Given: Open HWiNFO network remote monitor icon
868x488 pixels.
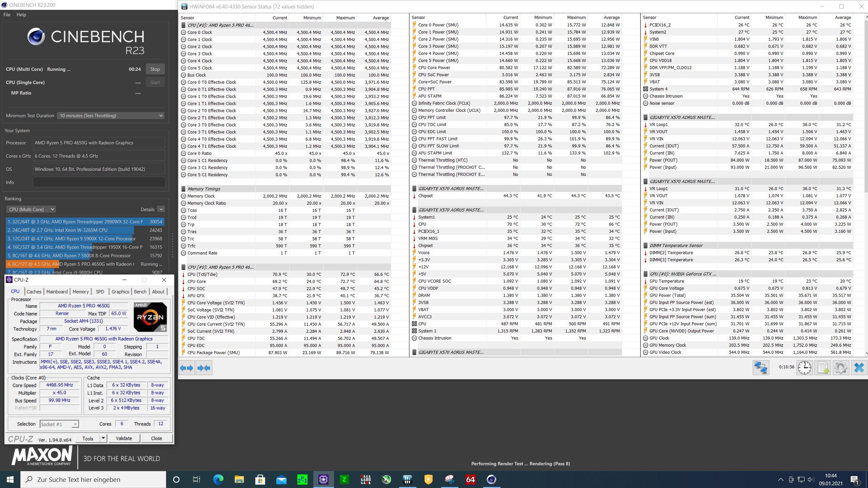Looking at the screenshot, I should 761,368.
